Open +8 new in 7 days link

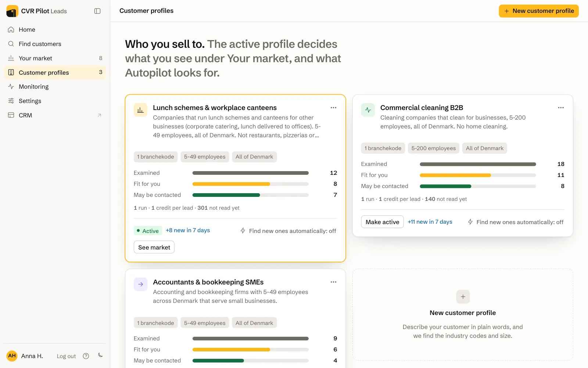pyautogui.click(x=188, y=230)
